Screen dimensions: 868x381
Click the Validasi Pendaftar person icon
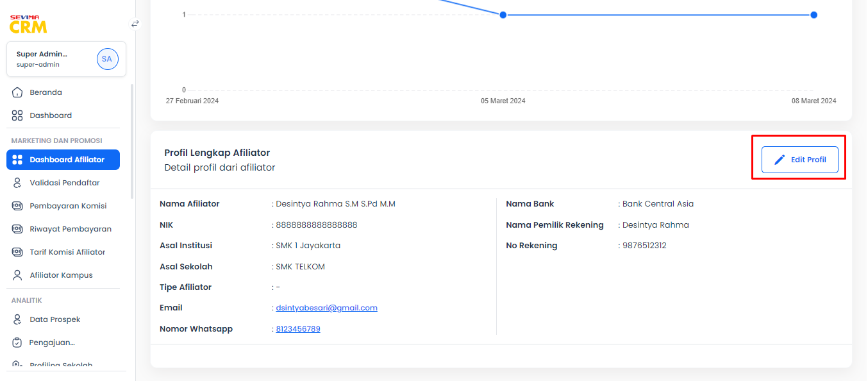[18, 183]
